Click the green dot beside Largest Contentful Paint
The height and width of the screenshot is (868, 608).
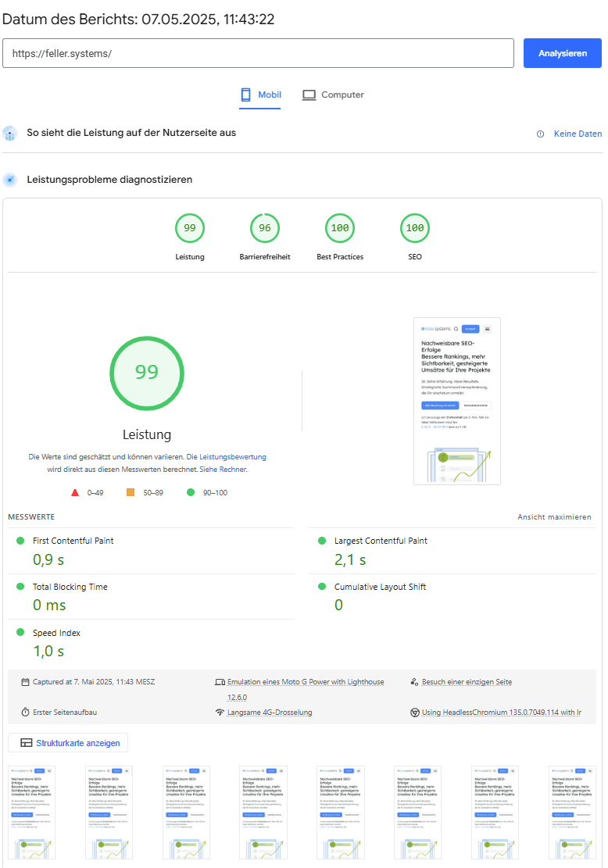(x=322, y=541)
